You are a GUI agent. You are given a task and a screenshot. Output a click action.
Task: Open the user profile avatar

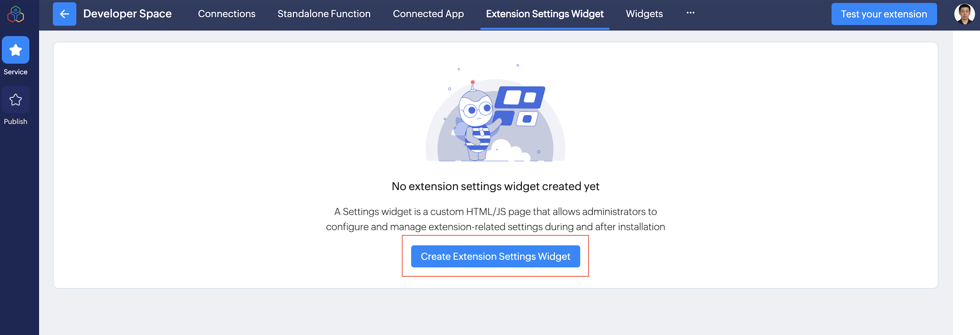point(964,14)
